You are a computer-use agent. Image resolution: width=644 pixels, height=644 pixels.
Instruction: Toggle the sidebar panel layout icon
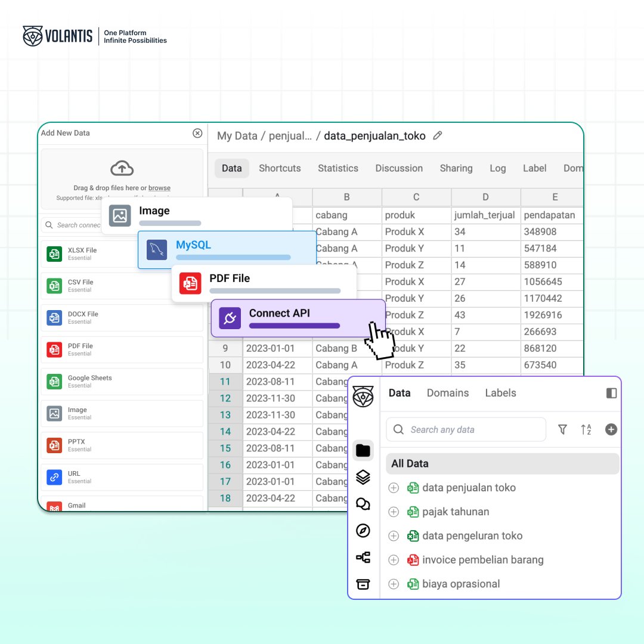611,393
